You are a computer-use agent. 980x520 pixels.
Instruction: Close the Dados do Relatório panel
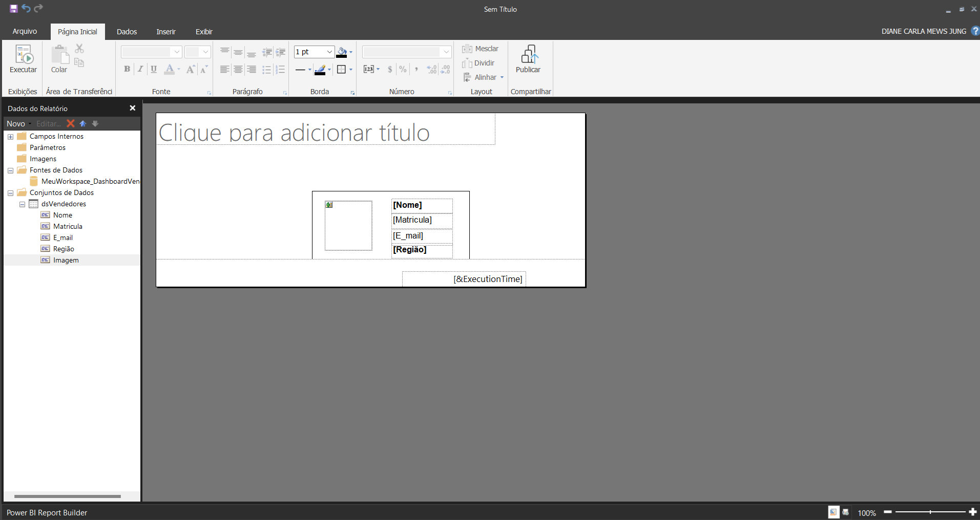[x=132, y=108]
